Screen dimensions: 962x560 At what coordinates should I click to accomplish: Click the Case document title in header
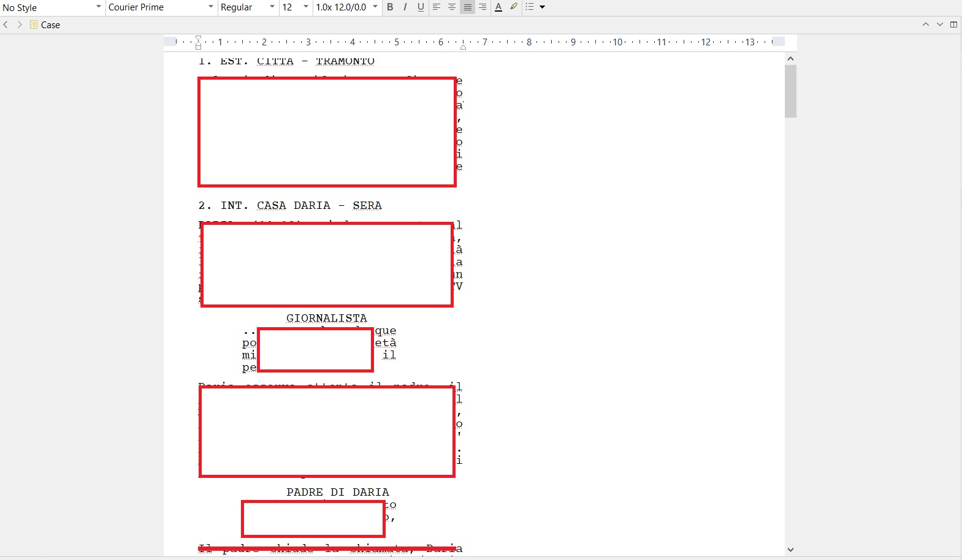point(50,25)
